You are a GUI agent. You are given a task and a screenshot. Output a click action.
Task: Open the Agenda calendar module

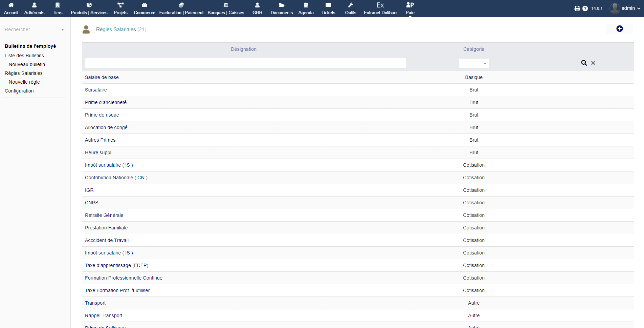click(306, 8)
